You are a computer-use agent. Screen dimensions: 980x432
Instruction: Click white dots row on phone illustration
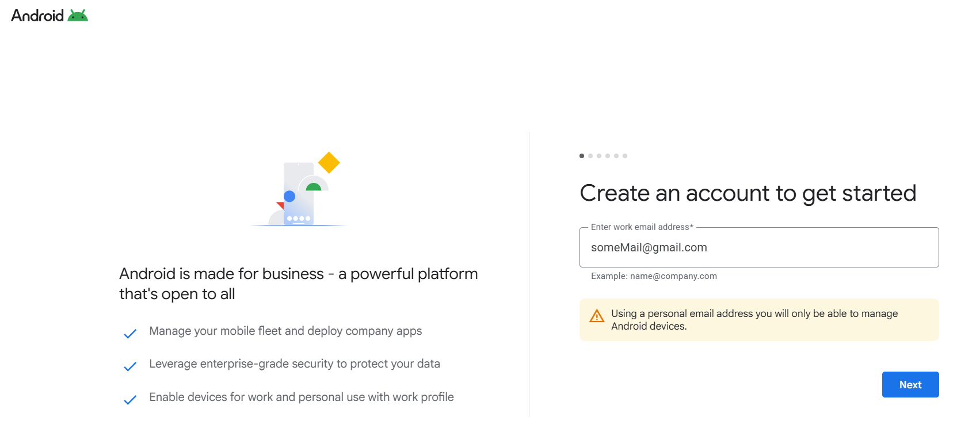click(x=299, y=219)
